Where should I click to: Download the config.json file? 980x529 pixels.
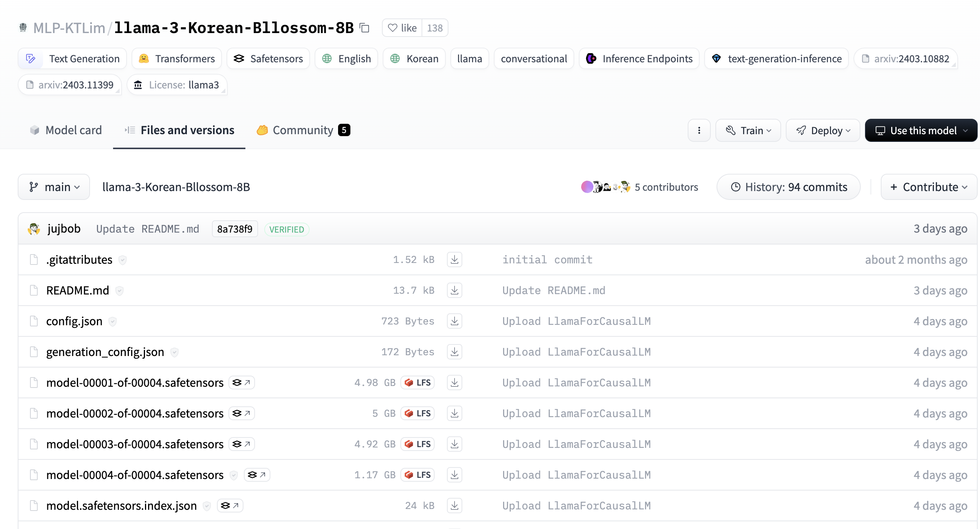(454, 321)
